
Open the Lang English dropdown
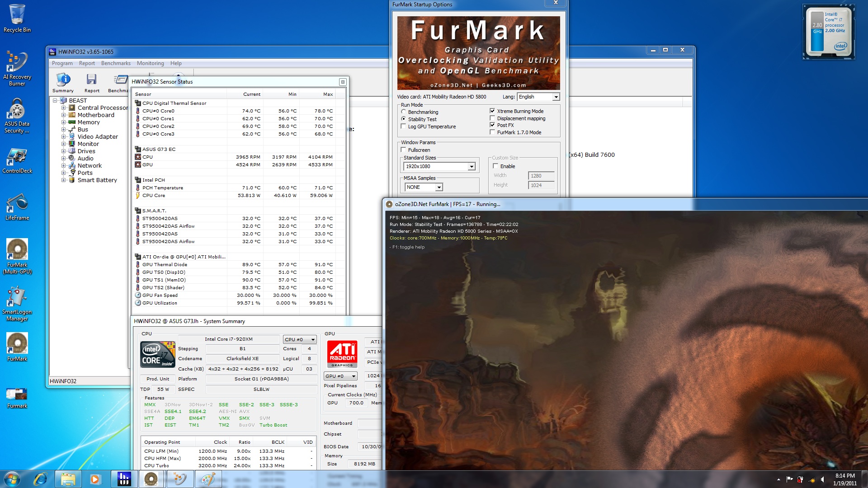tap(538, 97)
